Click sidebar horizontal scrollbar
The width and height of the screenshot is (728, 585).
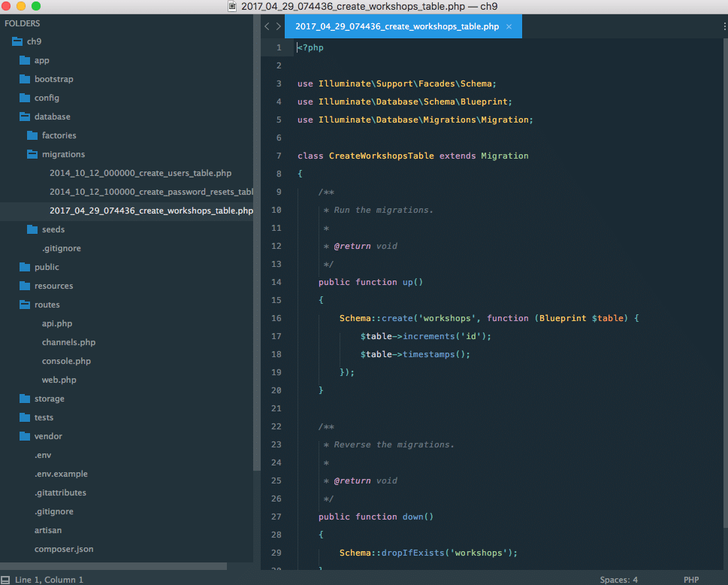click(x=113, y=566)
